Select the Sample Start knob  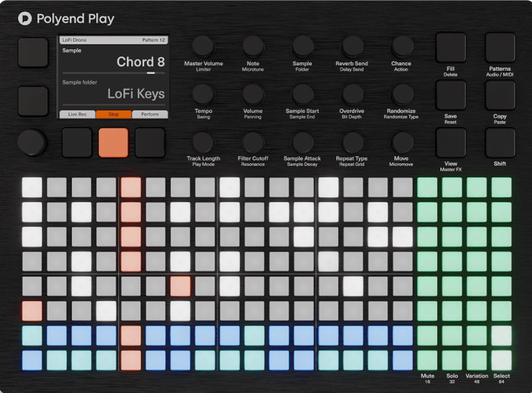click(303, 95)
